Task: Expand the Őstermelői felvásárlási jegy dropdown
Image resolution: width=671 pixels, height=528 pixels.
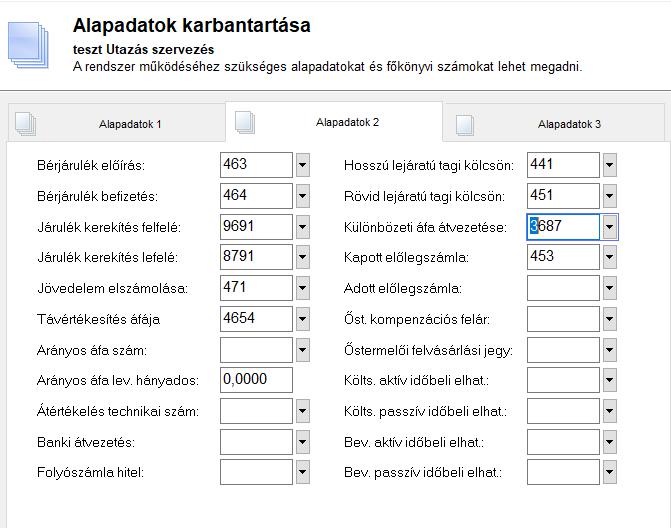Action: pos(610,350)
